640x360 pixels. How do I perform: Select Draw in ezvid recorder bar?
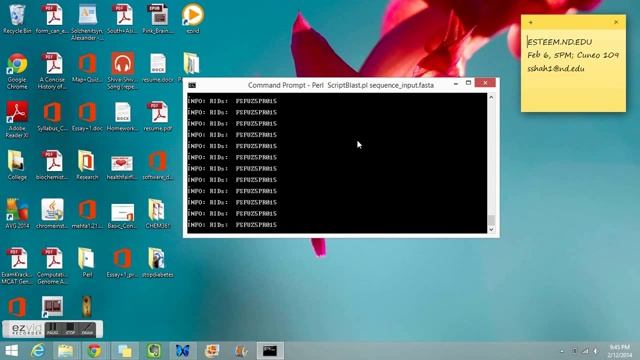tap(87, 329)
